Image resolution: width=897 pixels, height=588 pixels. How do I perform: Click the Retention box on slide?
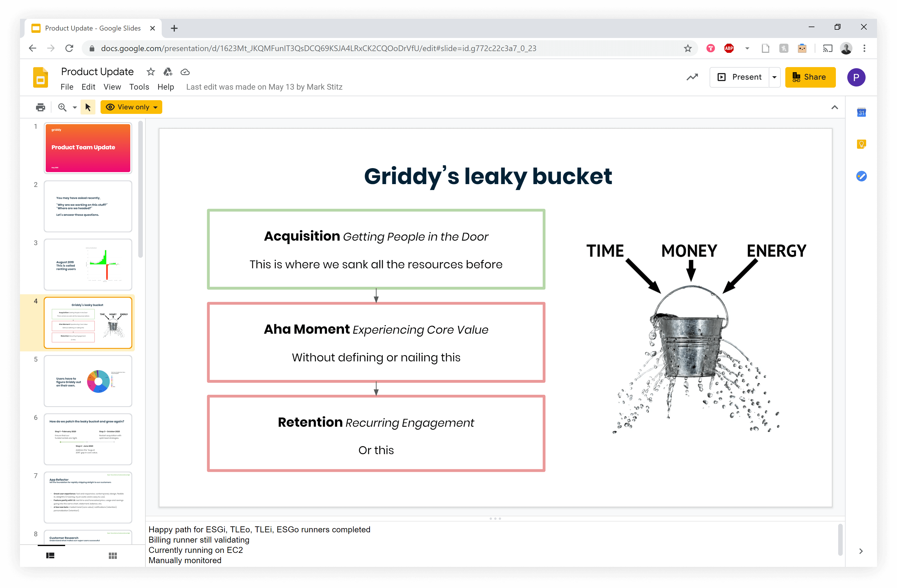click(376, 433)
